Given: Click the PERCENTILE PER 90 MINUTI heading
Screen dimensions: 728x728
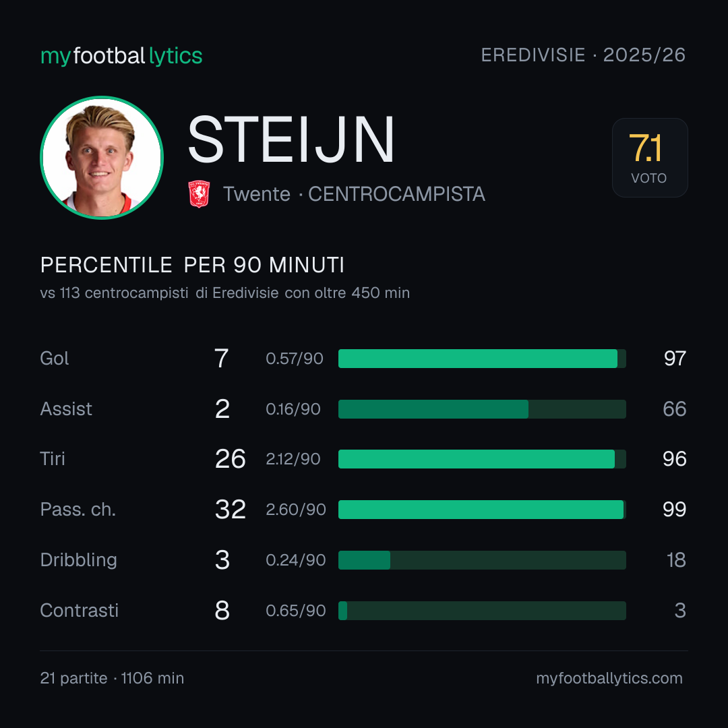Looking at the screenshot, I should click(192, 265).
